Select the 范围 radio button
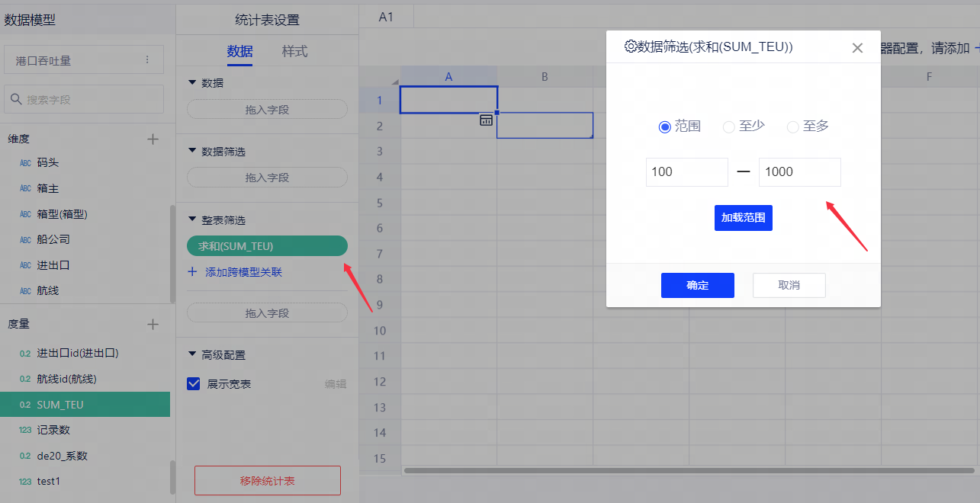This screenshot has height=503, width=980. pos(664,127)
